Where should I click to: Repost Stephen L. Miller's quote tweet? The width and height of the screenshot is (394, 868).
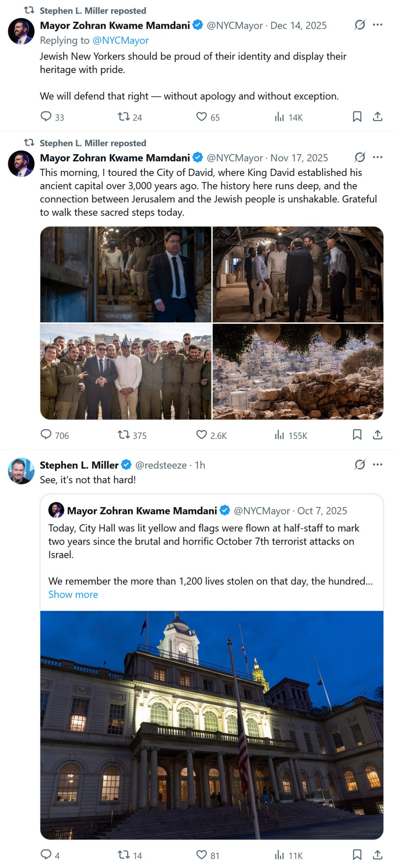point(124,855)
